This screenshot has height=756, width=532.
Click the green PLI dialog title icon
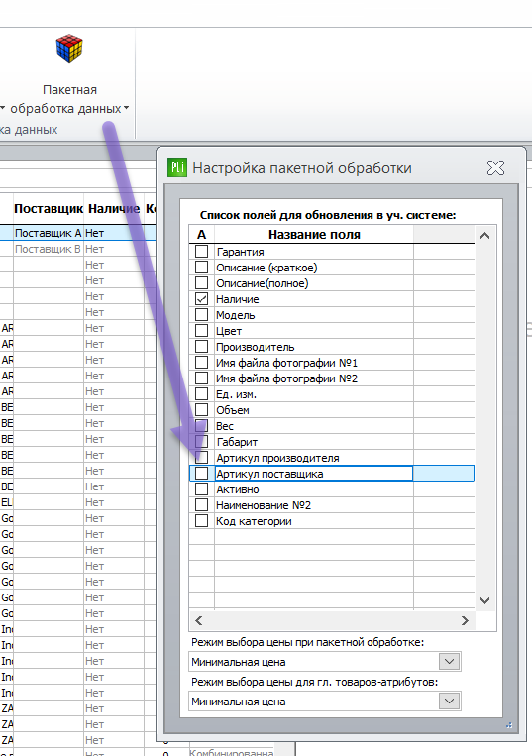(x=177, y=167)
